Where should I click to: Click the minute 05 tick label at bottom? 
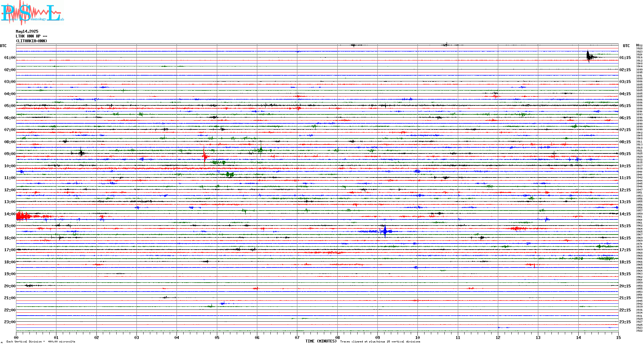point(217,338)
